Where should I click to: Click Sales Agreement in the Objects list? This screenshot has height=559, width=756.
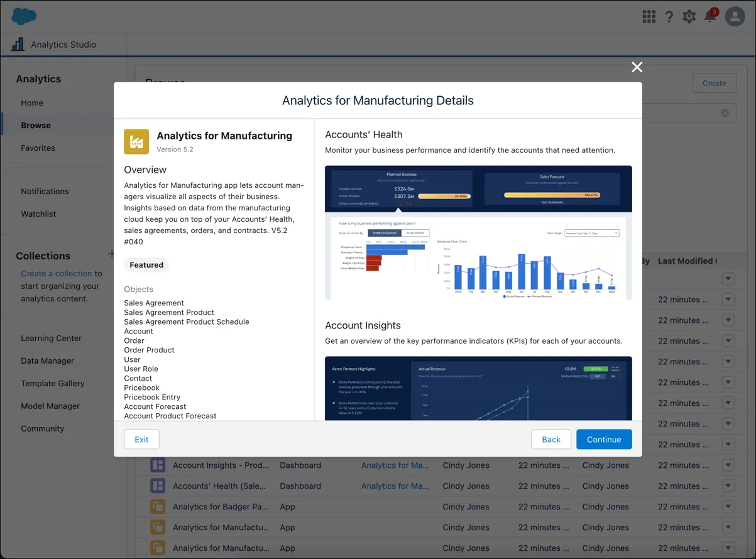pos(154,303)
